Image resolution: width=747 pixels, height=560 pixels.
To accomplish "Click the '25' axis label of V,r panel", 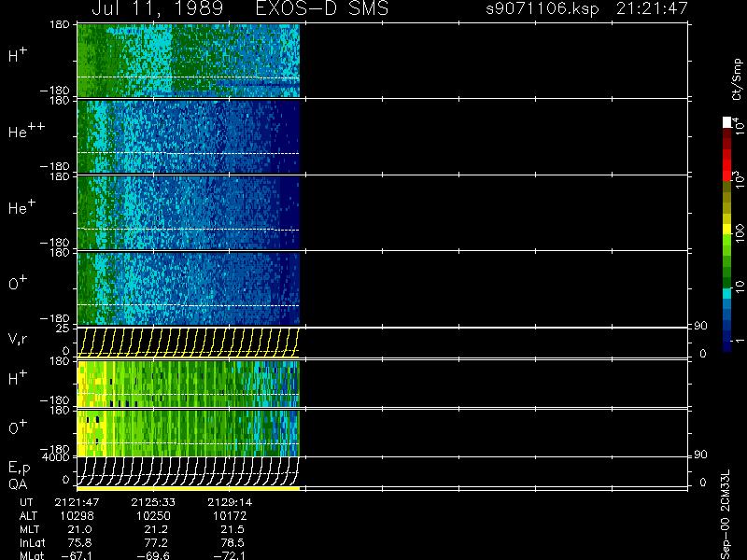I will tap(63, 329).
